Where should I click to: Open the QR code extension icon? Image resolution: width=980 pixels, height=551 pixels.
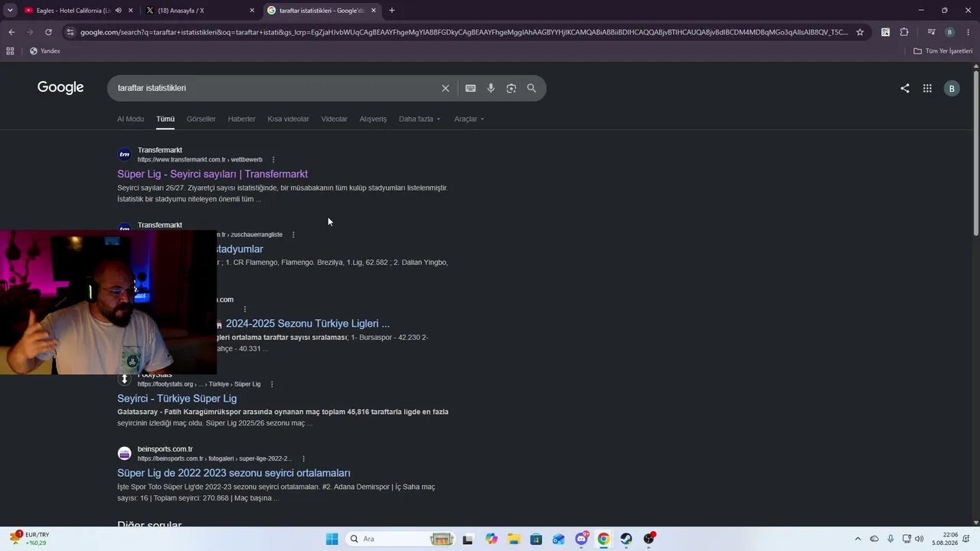point(886,32)
